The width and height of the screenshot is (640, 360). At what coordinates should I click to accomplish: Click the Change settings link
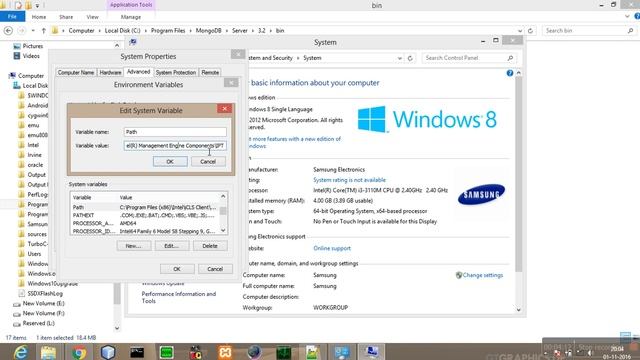pos(483,275)
